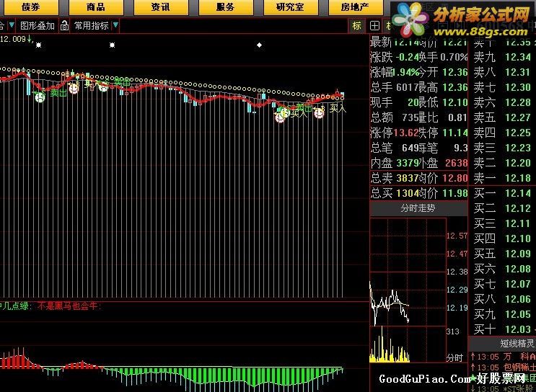536x392 pixels.
Task: Click the white diamond marker above the chart
Action: coord(260,45)
